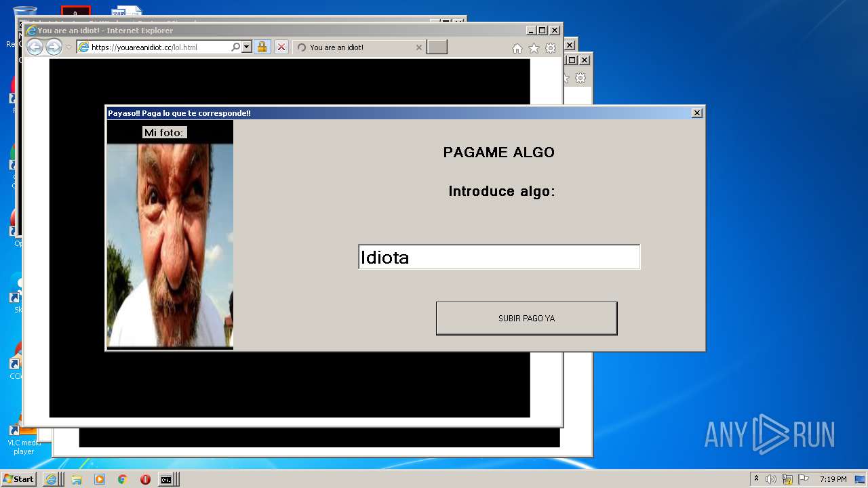Click the security lock icon
Image resolution: width=868 pixels, height=488 pixels.
point(262,47)
